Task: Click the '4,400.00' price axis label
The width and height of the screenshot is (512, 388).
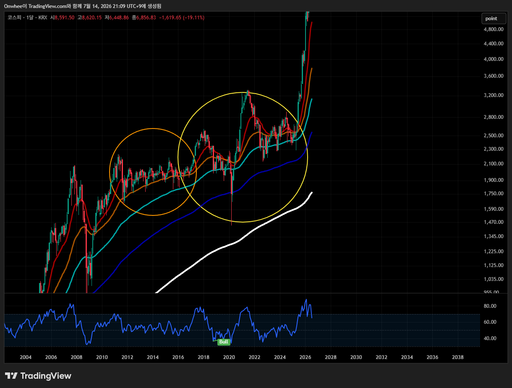Action: [494, 43]
